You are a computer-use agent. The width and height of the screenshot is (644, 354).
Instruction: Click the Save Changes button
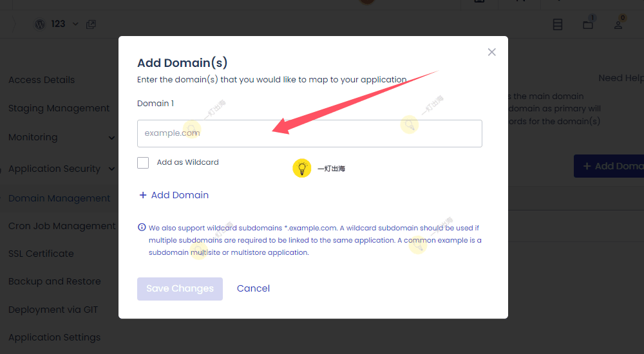tap(180, 288)
